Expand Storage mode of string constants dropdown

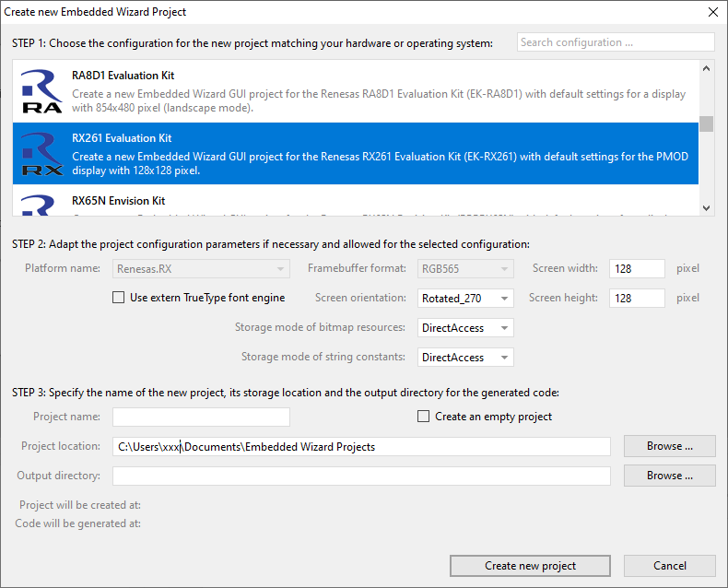pos(465,358)
